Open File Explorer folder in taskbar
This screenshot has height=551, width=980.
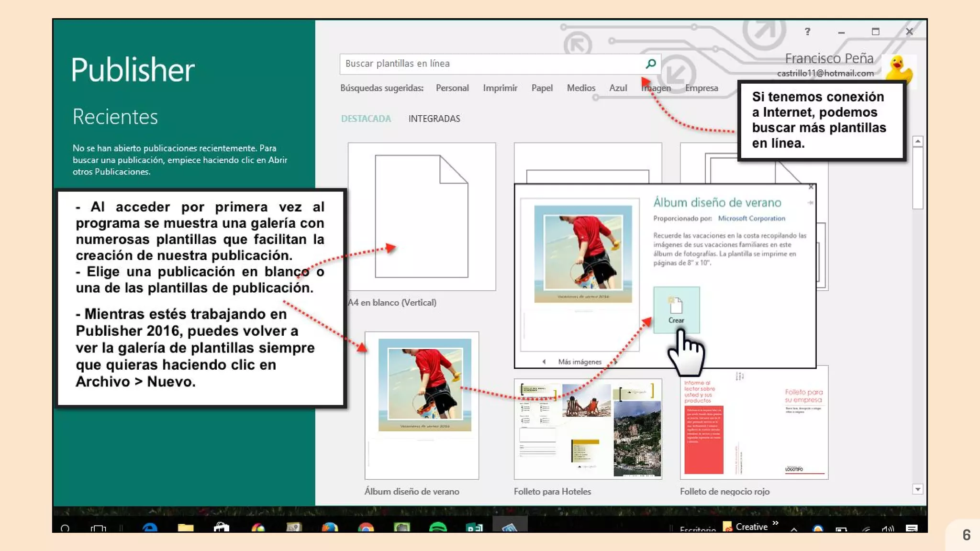point(186,527)
